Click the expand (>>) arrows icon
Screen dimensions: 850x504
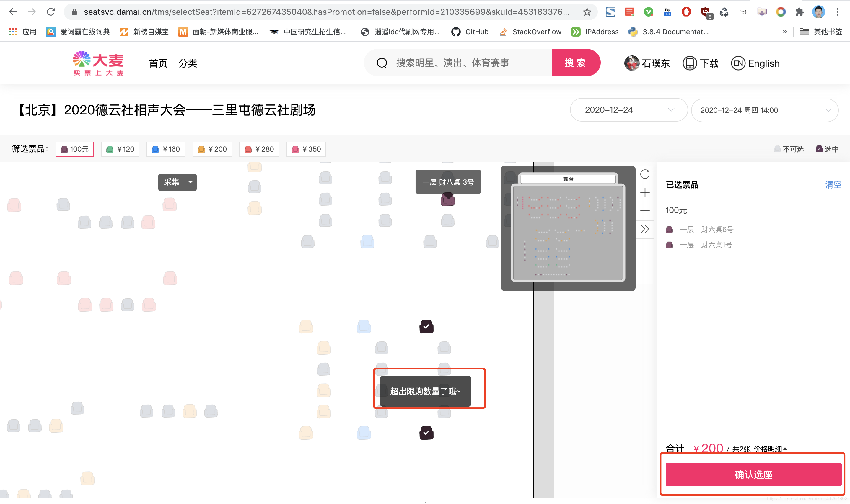pos(645,229)
